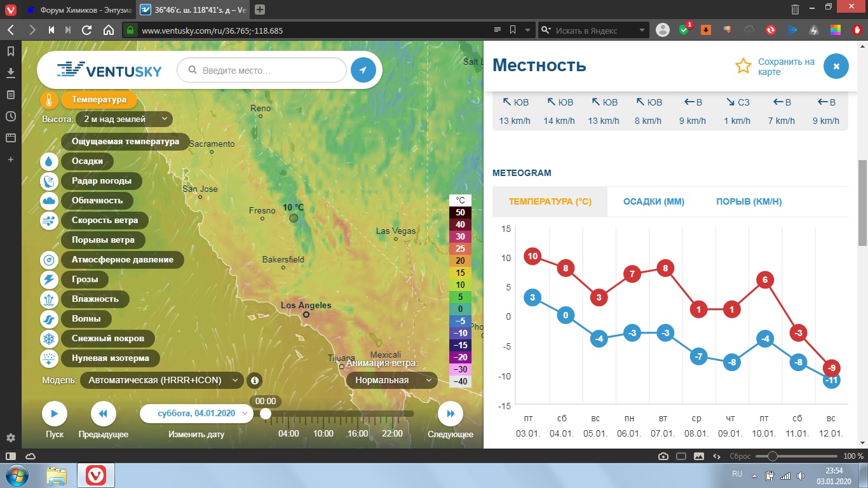Image resolution: width=868 pixels, height=488 pixels.
Task: Select the snow cover snowflake icon
Action: tap(50, 339)
